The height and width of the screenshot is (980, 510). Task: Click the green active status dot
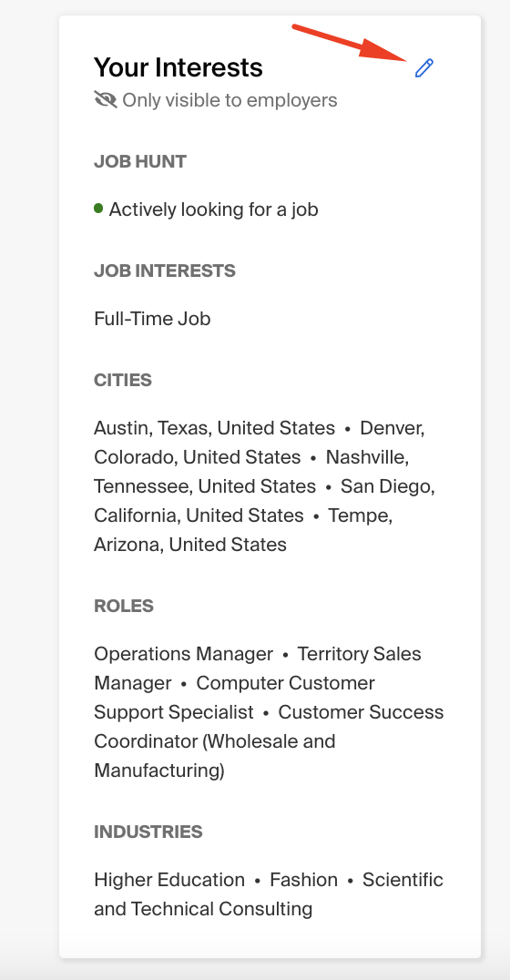[98, 209]
